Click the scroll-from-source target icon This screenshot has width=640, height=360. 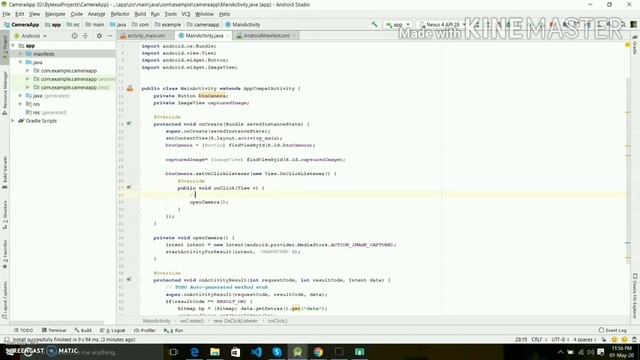tap(74, 36)
